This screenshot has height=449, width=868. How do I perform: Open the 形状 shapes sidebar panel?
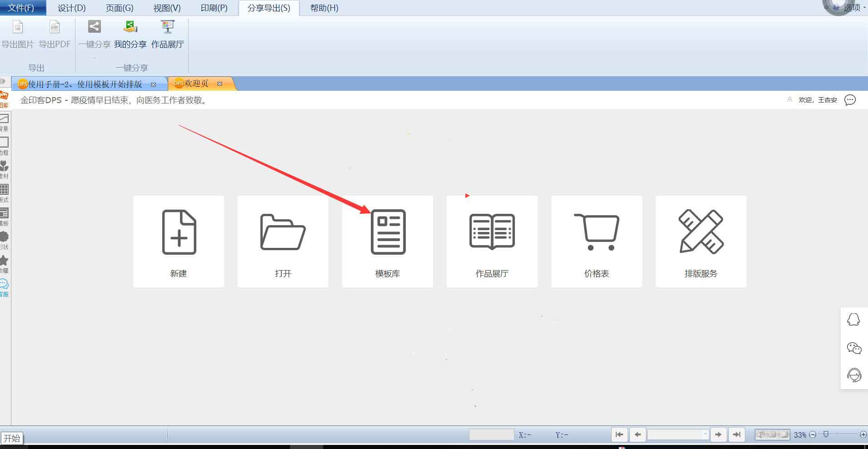pos(4,241)
